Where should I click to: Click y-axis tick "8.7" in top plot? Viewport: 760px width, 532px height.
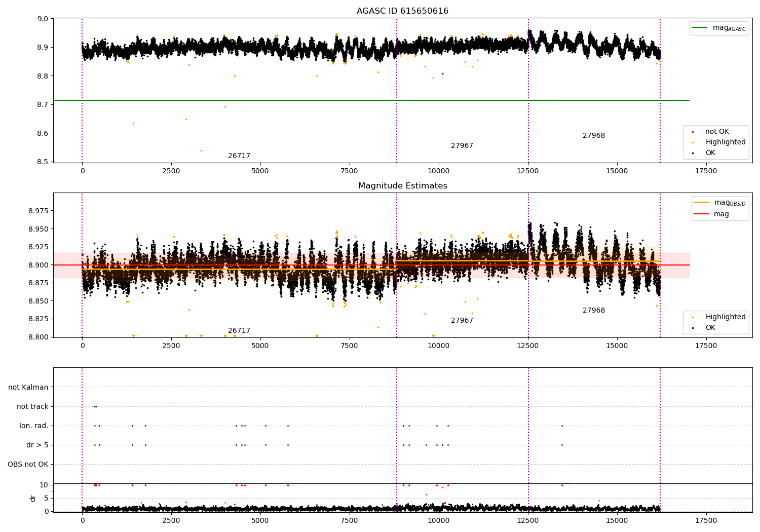click(43, 105)
